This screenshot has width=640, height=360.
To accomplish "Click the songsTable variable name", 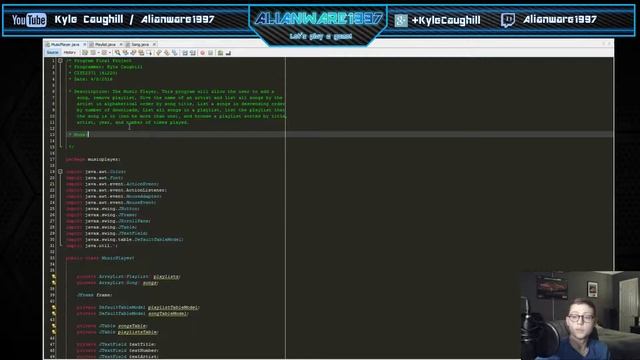I will point(132,326).
